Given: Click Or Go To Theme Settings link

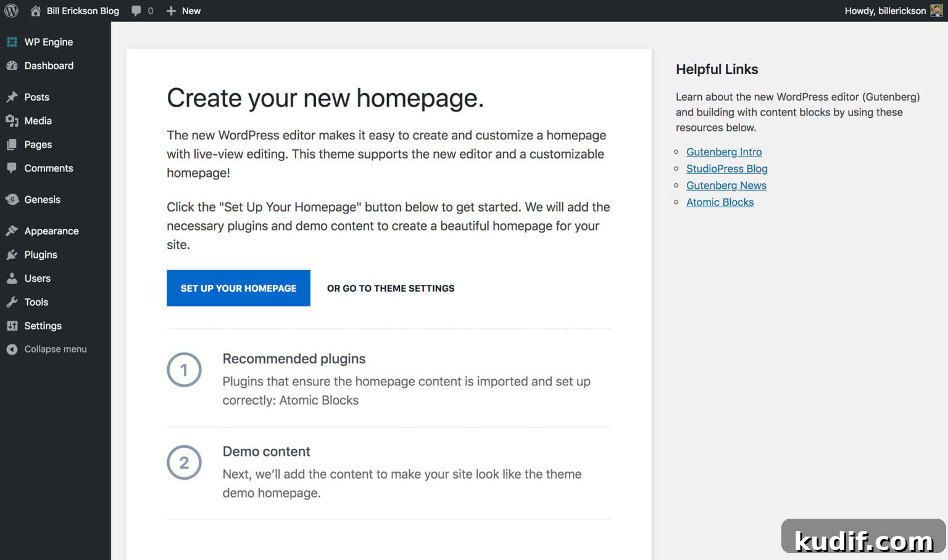Looking at the screenshot, I should pos(391,288).
